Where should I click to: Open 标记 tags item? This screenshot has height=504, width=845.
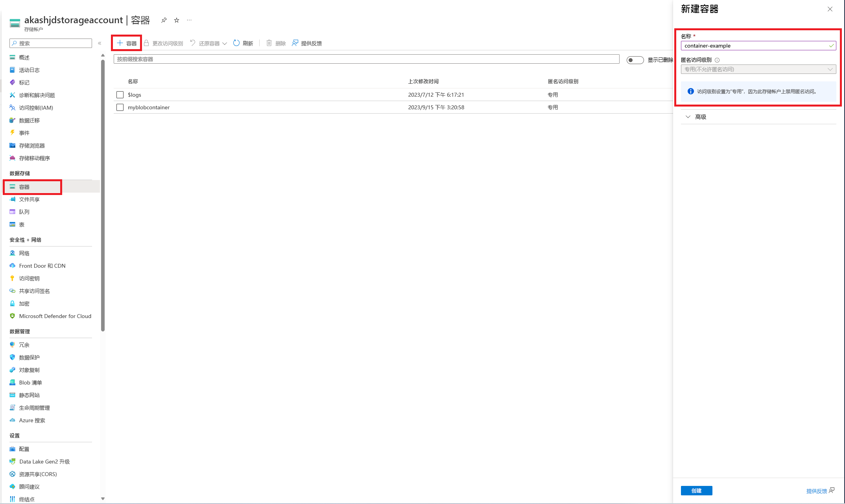click(24, 83)
